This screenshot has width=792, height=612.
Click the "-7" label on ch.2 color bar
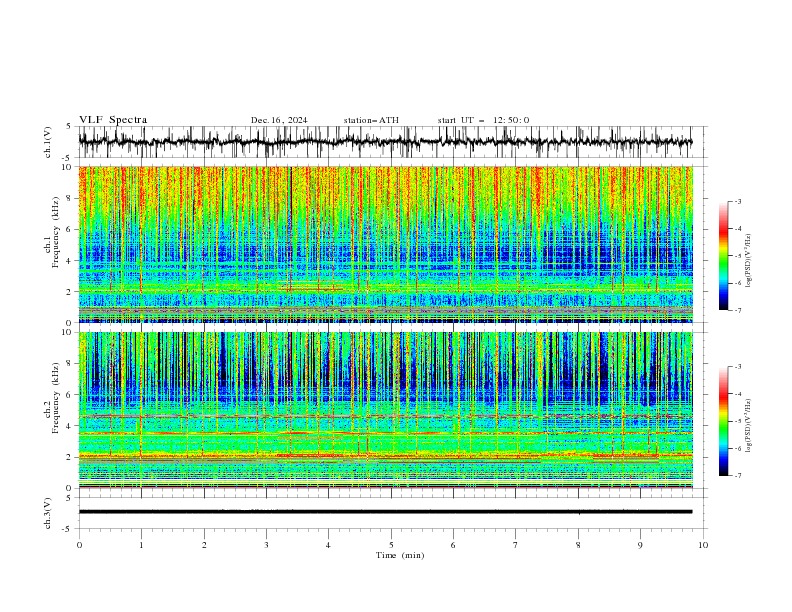click(x=737, y=476)
